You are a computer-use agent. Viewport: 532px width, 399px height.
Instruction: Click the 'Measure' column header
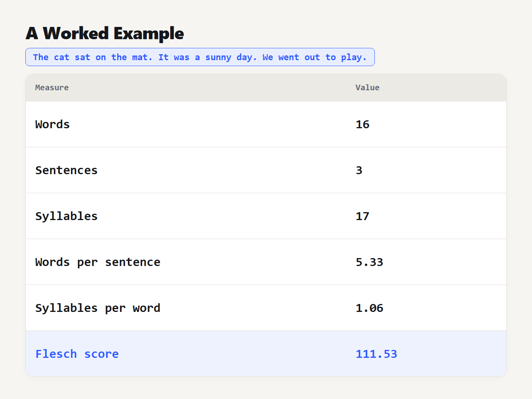[x=52, y=87]
